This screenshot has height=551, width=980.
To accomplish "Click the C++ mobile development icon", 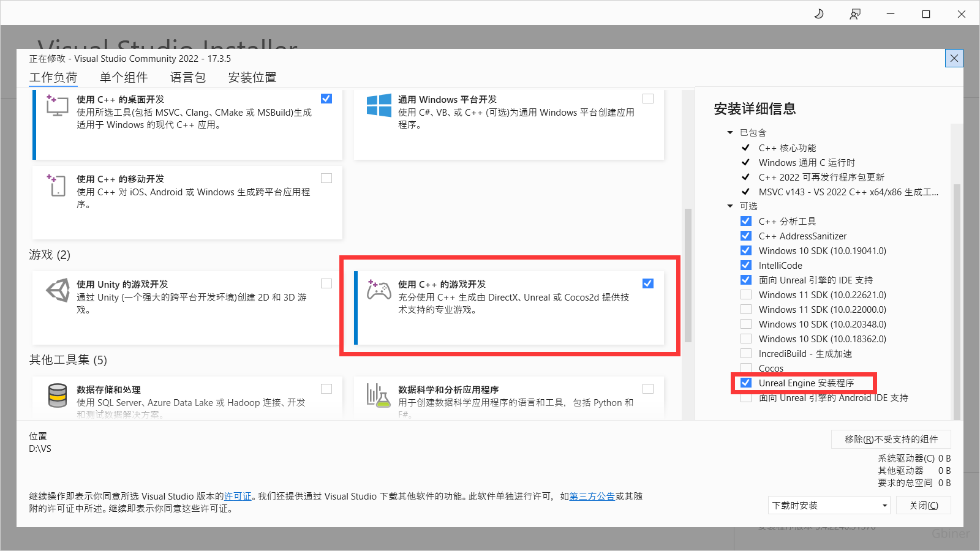I will click(57, 185).
